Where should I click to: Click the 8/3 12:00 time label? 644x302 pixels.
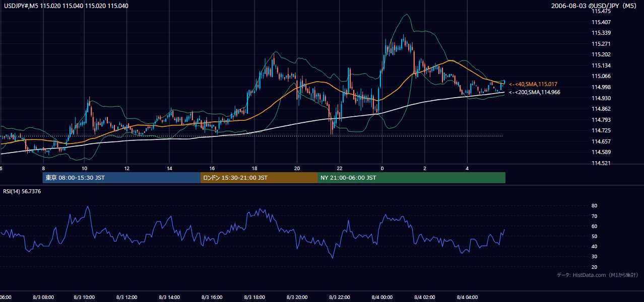tap(127, 297)
